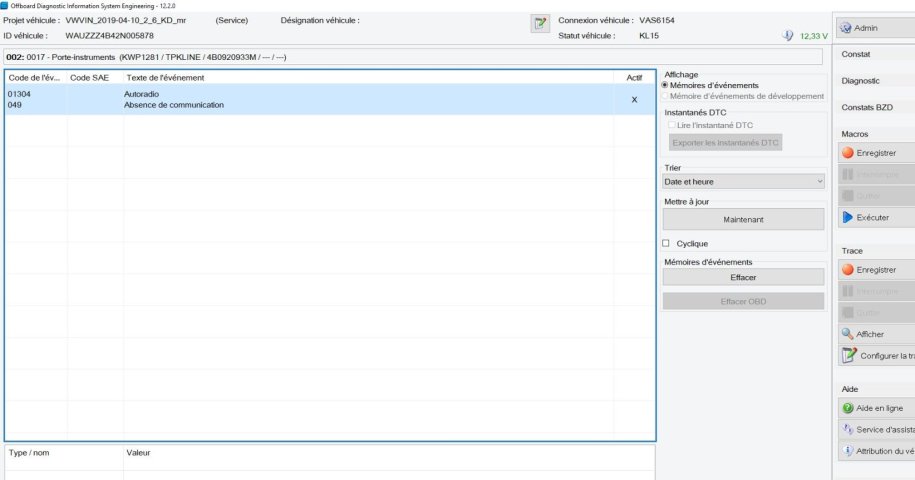Click the 12,33 V voltage reading
The width and height of the screenshot is (915, 480).
[x=813, y=36]
